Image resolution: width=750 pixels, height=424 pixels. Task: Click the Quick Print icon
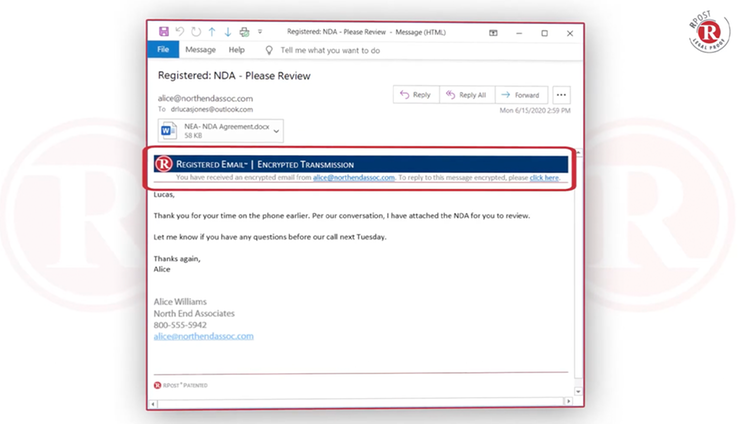[x=244, y=32]
